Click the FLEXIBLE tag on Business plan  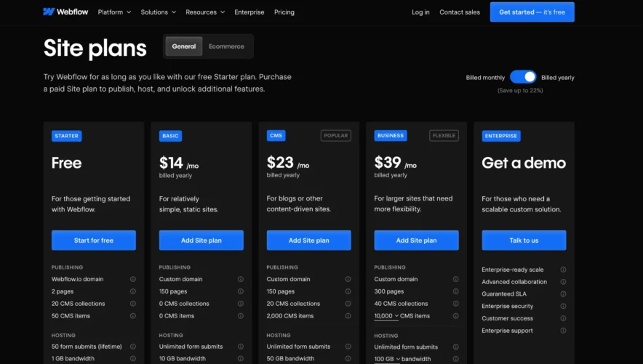pos(444,136)
